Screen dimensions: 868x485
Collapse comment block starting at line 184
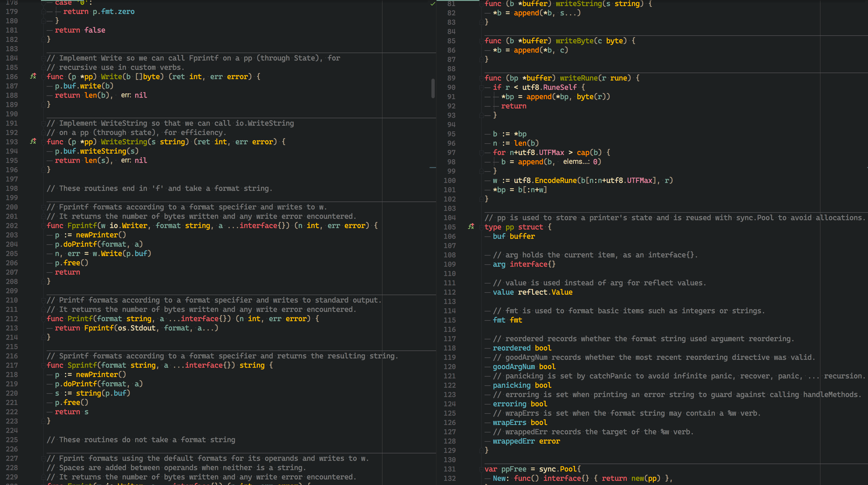(43, 58)
